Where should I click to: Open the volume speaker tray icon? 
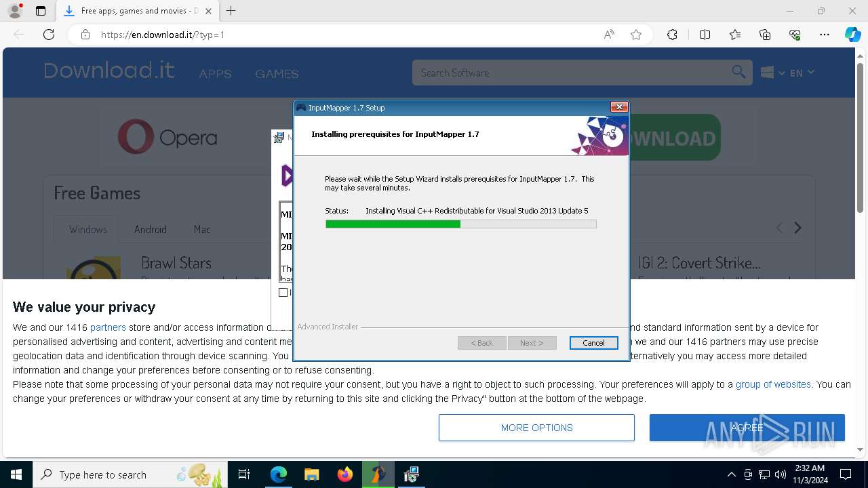coord(781,474)
